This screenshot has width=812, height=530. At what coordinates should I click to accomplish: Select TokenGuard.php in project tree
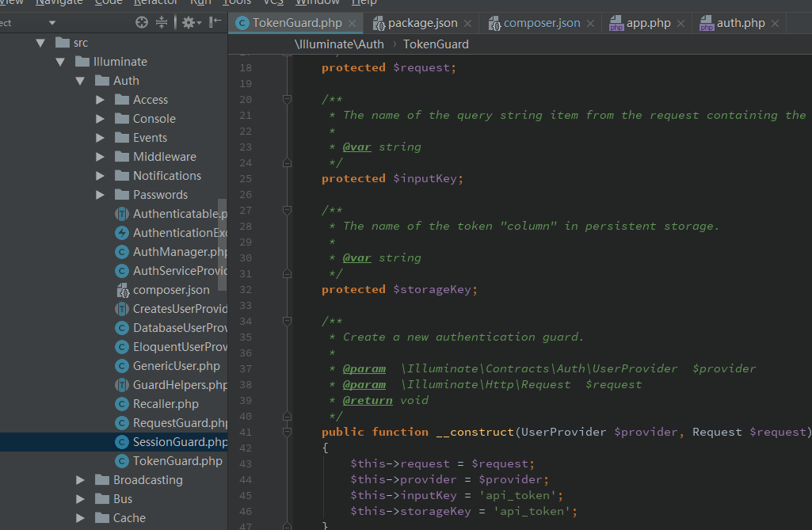point(169,461)
